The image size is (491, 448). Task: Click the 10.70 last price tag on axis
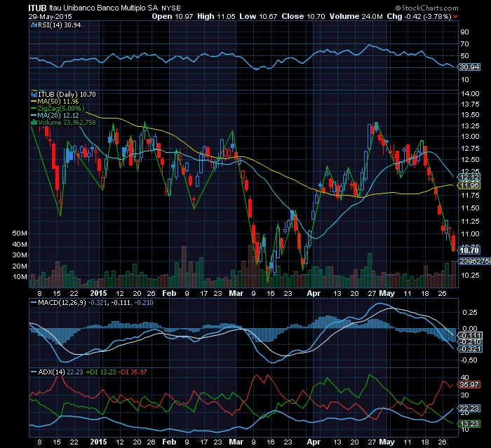coord(469,250)
